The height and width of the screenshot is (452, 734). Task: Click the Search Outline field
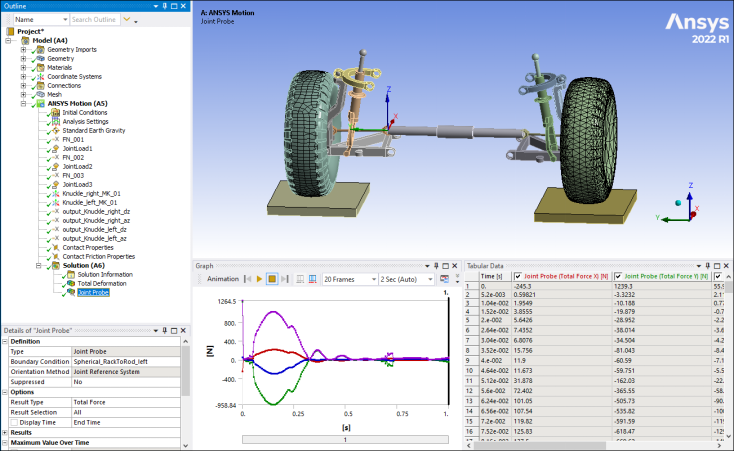click(x=95, y=19)
